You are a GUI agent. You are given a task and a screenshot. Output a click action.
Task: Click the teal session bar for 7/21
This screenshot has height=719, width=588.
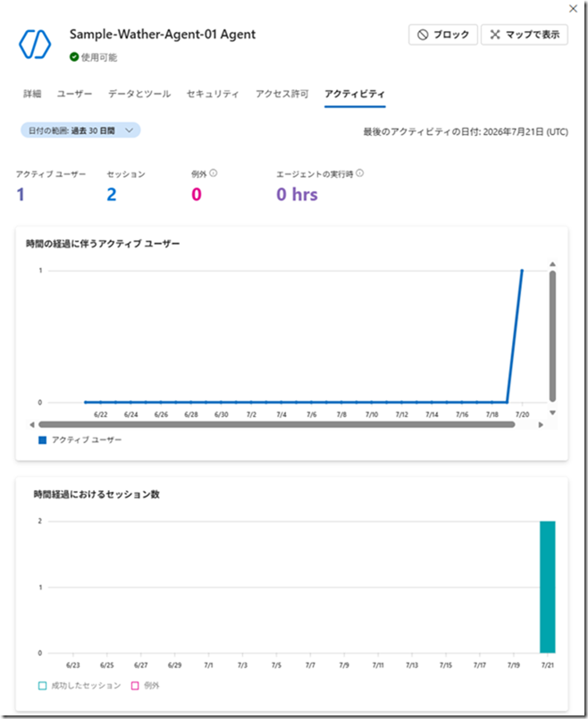tap(548, 587)
